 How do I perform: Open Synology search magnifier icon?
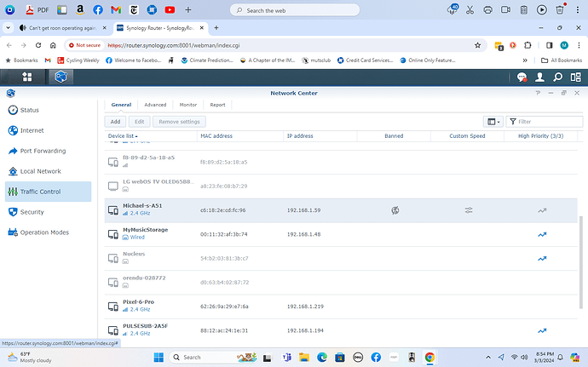tap(557, 77)
